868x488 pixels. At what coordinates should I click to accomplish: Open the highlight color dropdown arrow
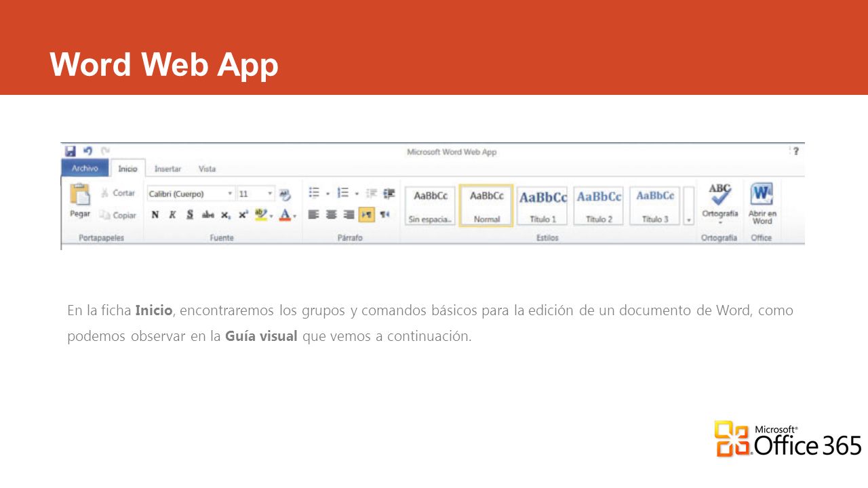pos(272,216)
